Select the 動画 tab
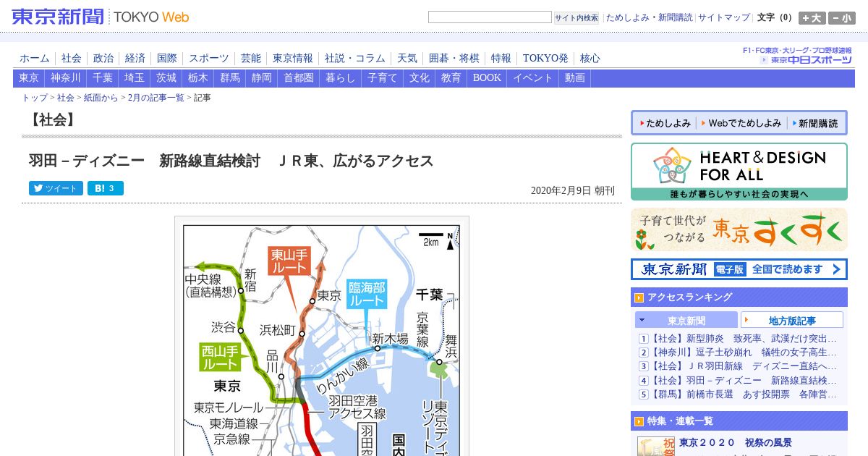The width and height of the screenshot is (868, 456). point(575,78)
